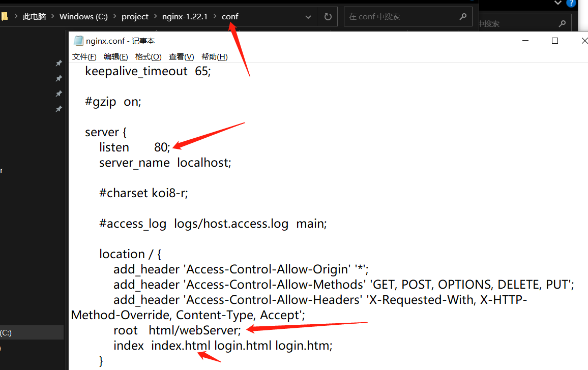
Task: Click the folder icon at address bar start
Action: pos(4,17)
